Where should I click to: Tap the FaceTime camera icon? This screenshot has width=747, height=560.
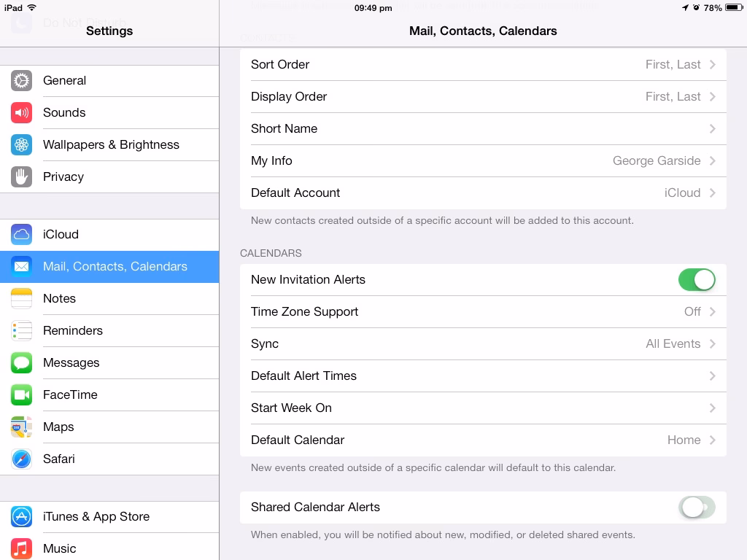21,394
